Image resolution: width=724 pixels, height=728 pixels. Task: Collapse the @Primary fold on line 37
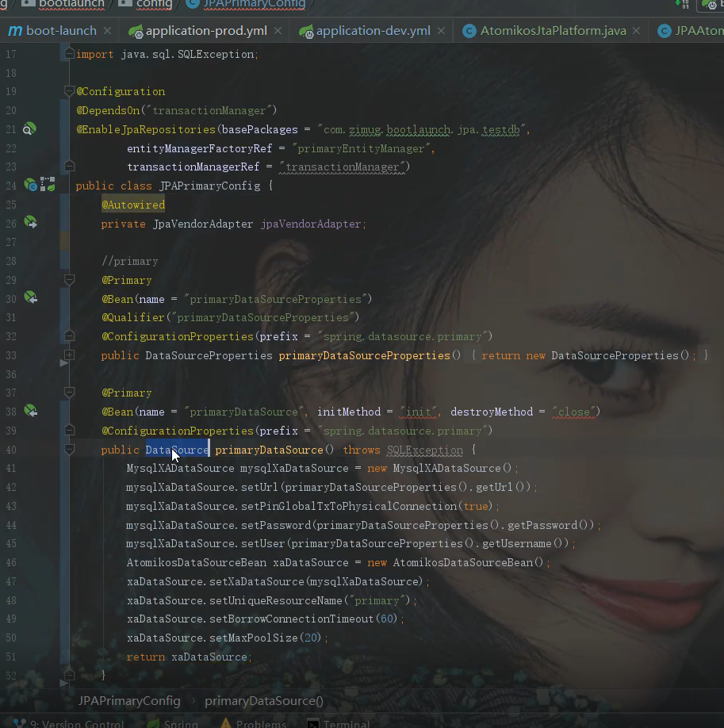[69, 393]
